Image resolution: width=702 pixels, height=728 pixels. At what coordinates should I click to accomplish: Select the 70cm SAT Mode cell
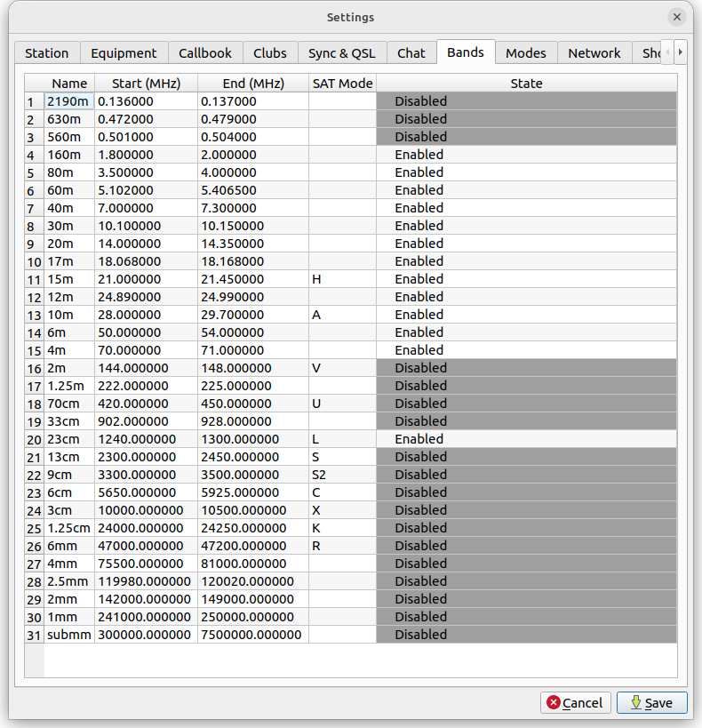(x=342, y=404)
